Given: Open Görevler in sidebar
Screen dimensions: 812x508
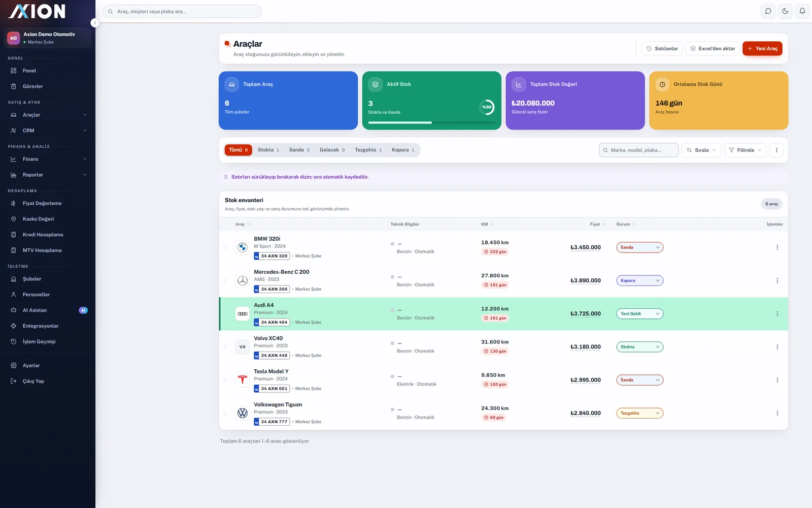Looking at the screenshot, I should coord(48,86).
